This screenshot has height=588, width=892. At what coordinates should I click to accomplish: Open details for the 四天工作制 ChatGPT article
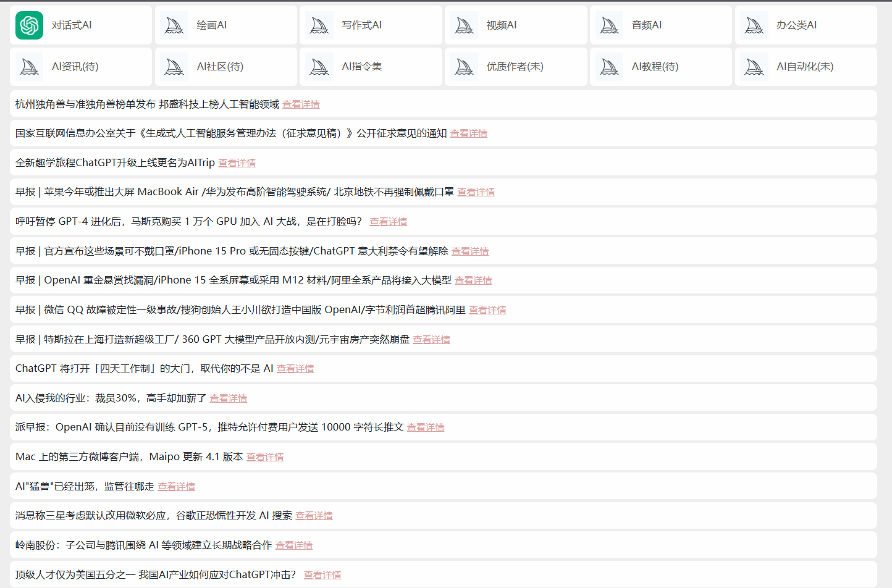(295, 369)
